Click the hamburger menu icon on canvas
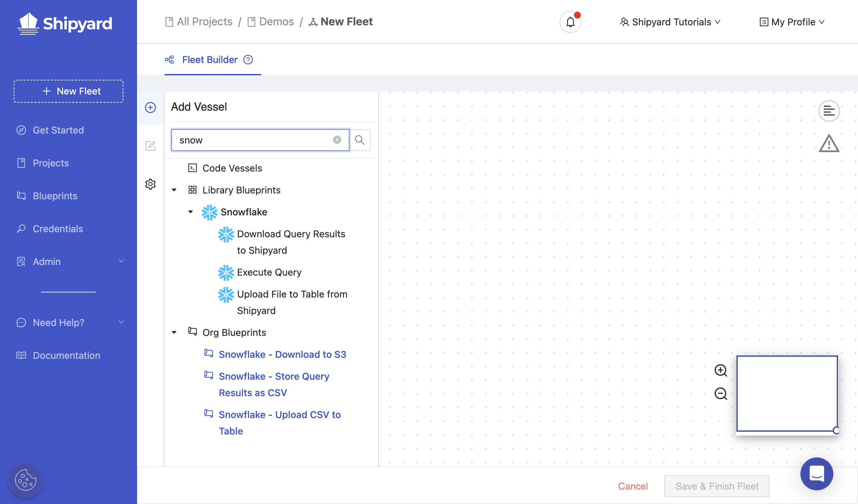Image resolution: width=858 pixels, height=504 pixels. [829, 111]
